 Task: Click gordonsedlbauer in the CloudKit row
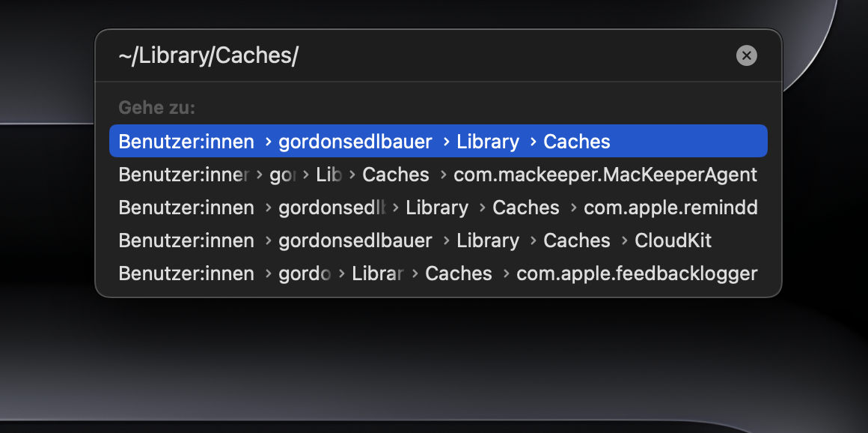(355, 240)
